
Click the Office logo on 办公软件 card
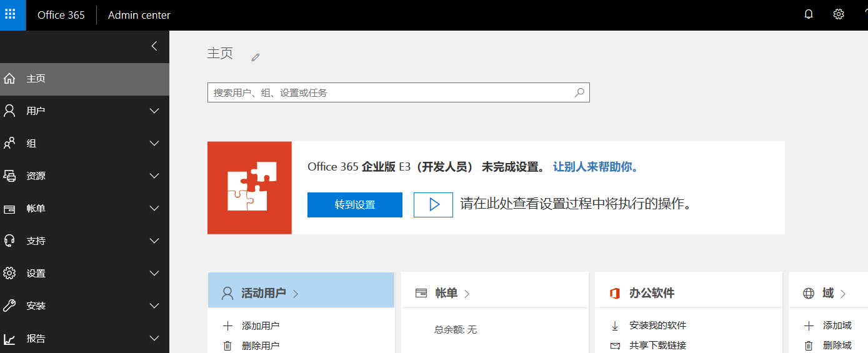click(614, 293)
